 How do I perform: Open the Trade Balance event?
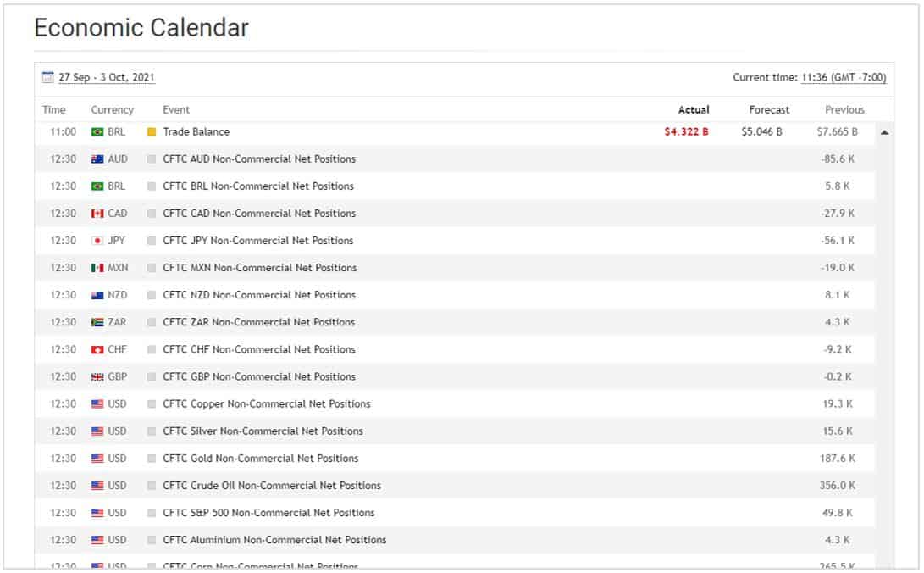tap(196, 132)
